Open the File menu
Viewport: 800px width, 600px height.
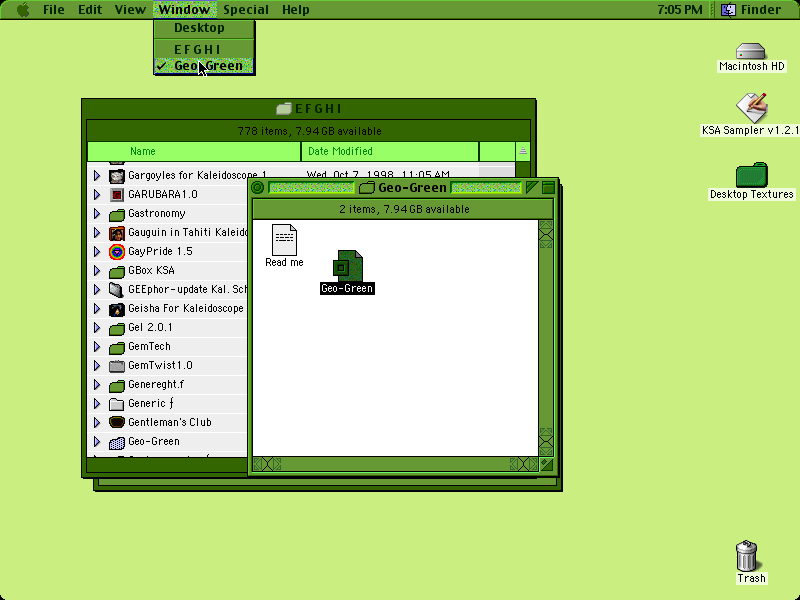pos(54,10)
